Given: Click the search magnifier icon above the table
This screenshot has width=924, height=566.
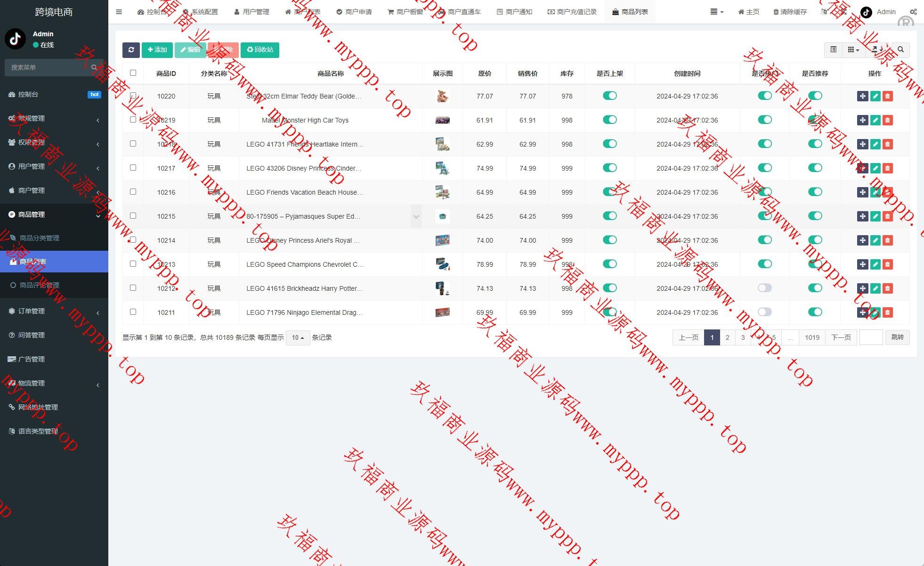Looking at the screenshot, I should tap(900, 50).
